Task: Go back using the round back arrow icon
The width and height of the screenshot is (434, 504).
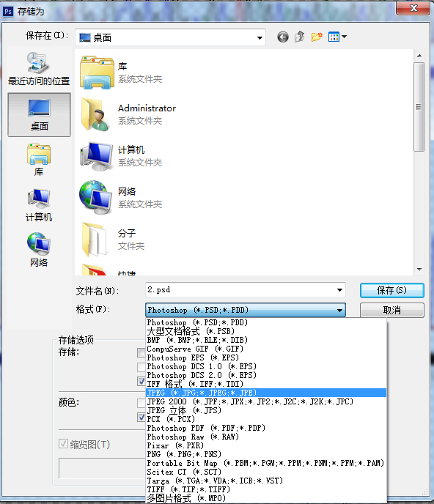Action: pos(283,37)
